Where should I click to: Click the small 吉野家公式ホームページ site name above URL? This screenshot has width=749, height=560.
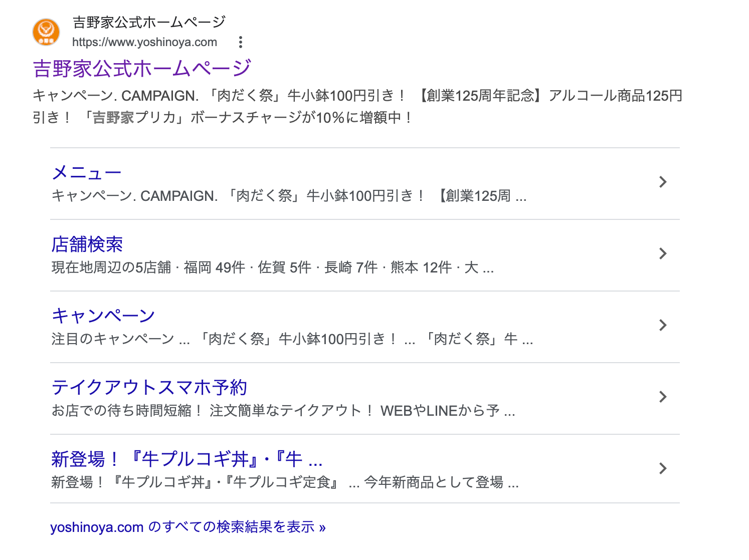tap(149, 23)
